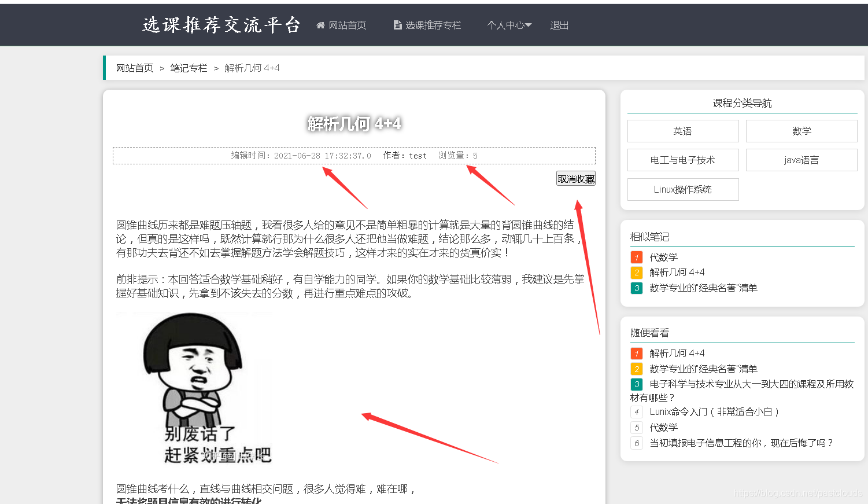Open 网站首页 in the navigation bar

(348, 25)
